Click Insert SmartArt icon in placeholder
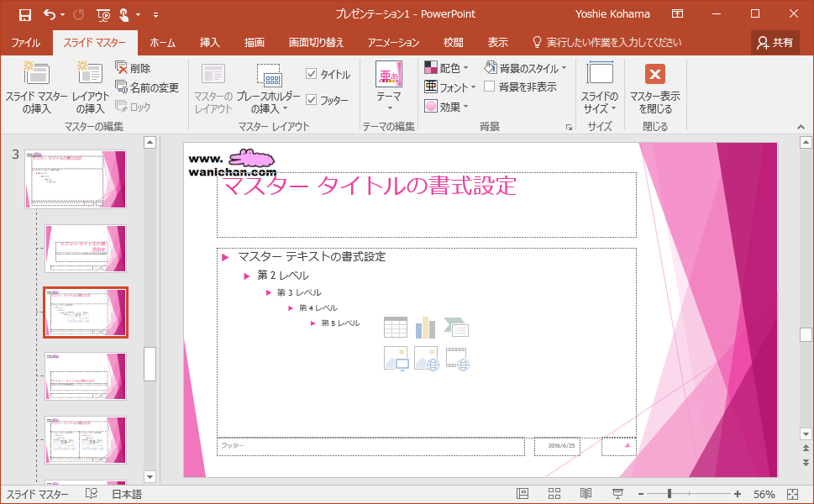Screen dimensions: 814x504 tap(457, 328)
